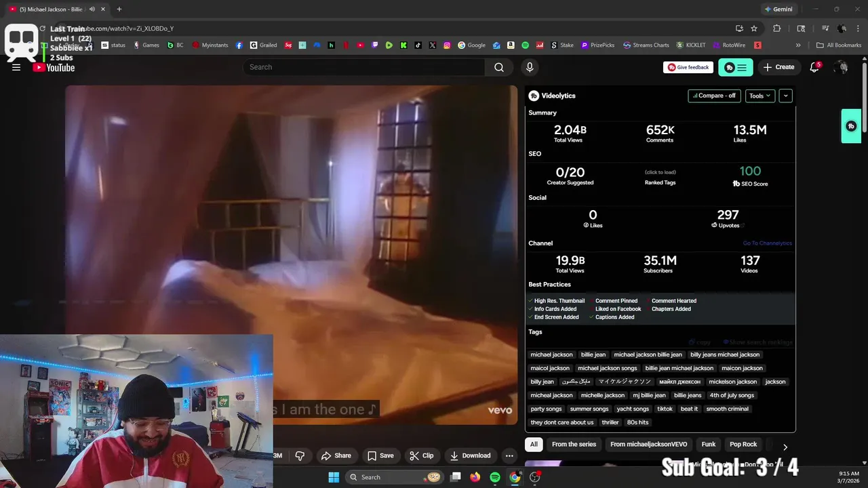Focus the YouTube search field

click(364, 67)
